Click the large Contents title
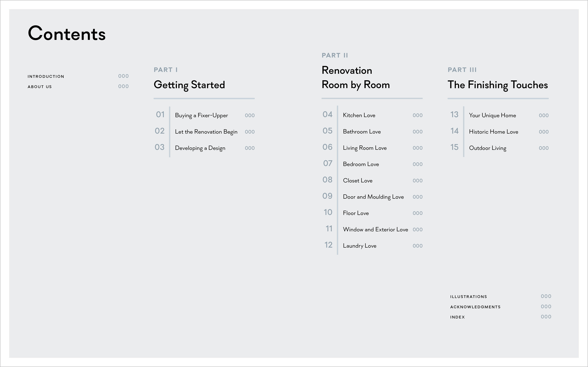 67,33
